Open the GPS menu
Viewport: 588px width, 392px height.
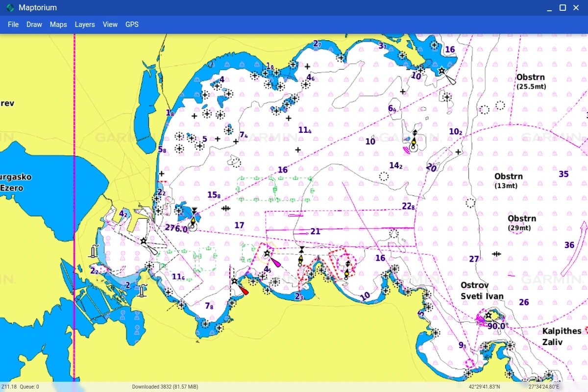click(x=132, y=24)
